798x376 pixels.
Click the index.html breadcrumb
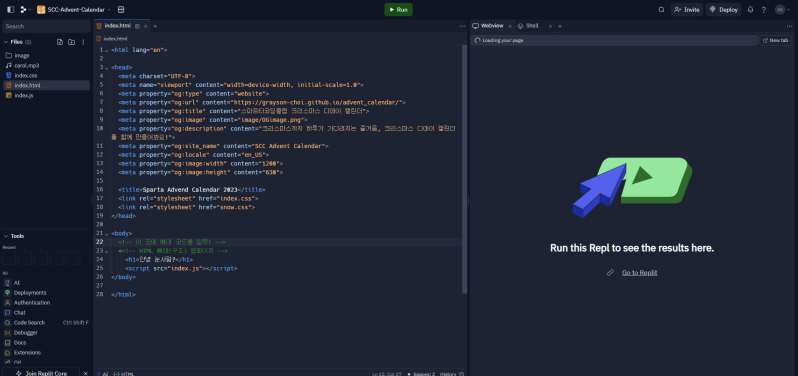click(x=112, y=39)
